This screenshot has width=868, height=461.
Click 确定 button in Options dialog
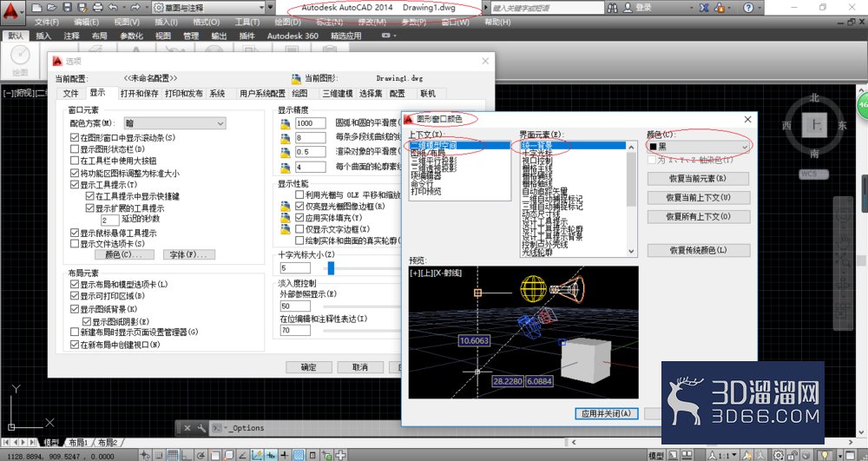309,367
